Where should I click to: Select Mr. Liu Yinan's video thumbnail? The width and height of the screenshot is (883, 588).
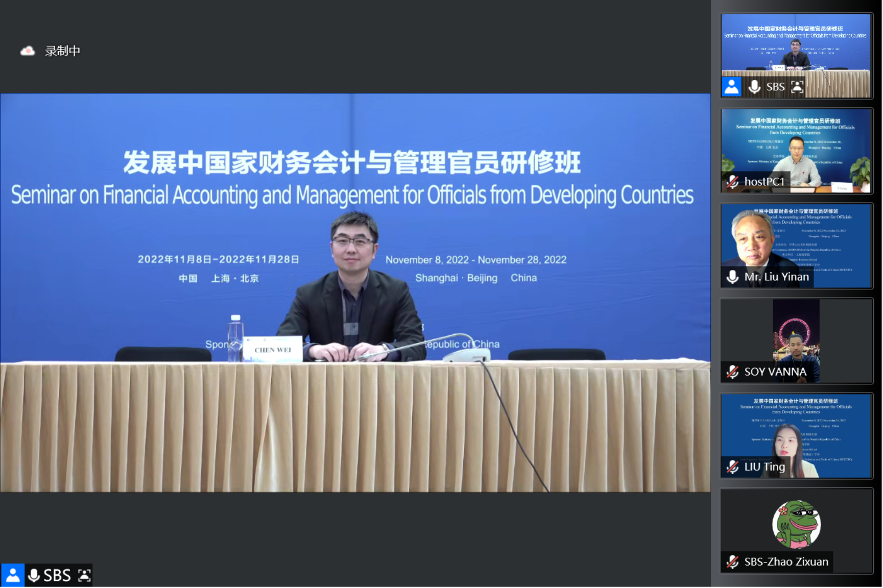tap(796, 240)
